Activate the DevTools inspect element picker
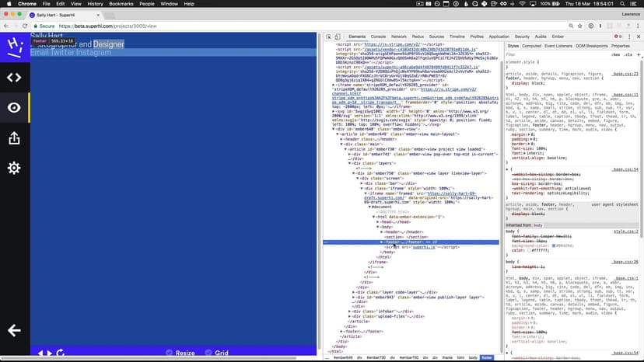The height and width of the screenshot is (362, 644). pyautogui.click(x=328, y=37)
